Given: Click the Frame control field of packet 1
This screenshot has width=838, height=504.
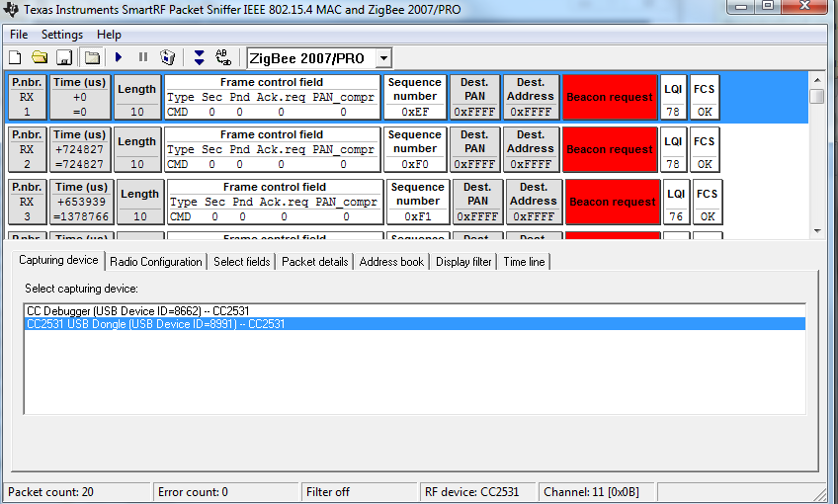Looking at the screenshot, I should point(272,97).
